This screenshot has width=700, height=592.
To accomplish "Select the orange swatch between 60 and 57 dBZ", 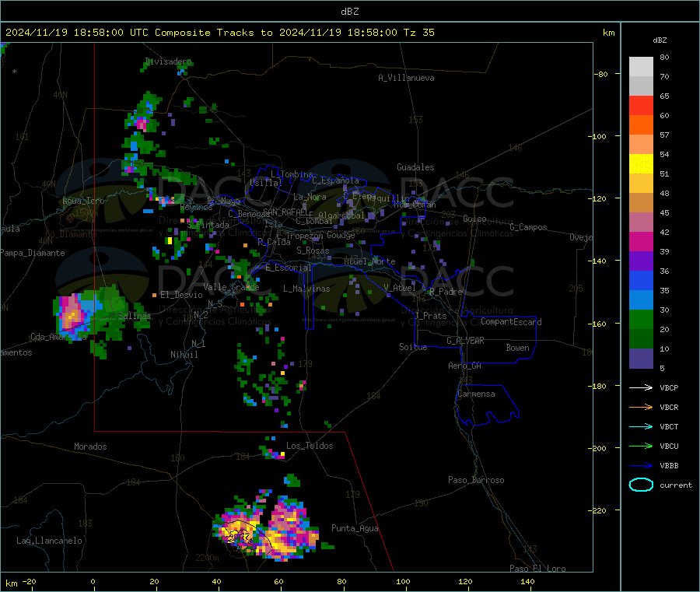I will 641,125.
